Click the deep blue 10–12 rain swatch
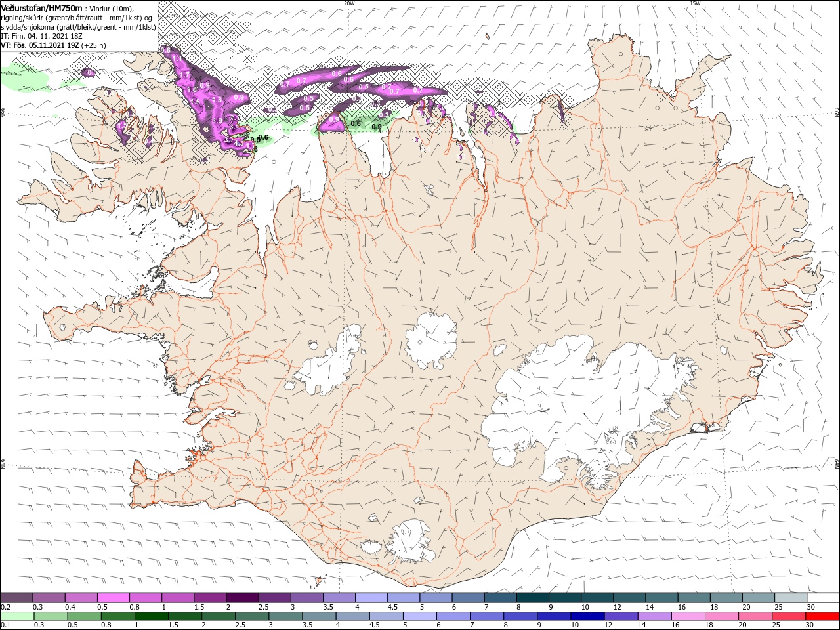Screen dimensions: 840x630 coord(588,616)
